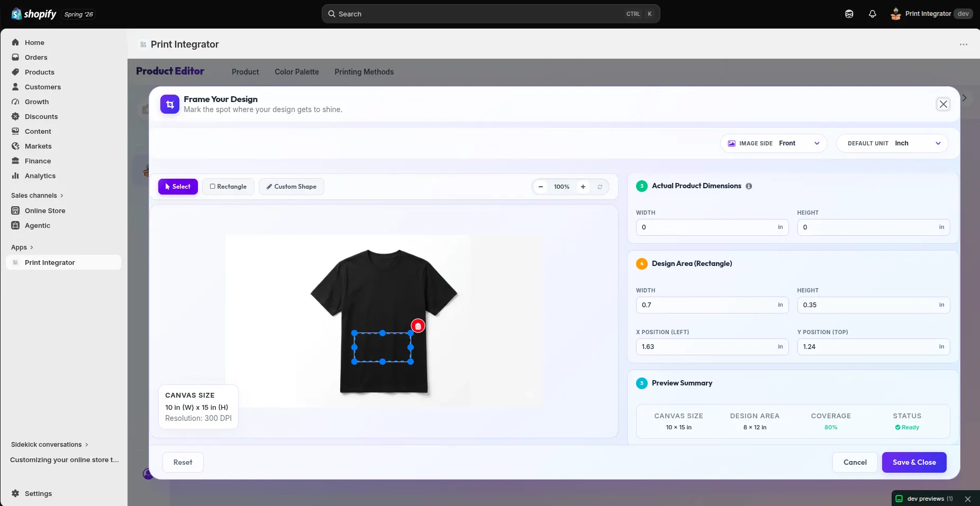Open Agentic sales channel
Image resolution: width=980 pixels, height=506 pixels.
pos(37,225)
